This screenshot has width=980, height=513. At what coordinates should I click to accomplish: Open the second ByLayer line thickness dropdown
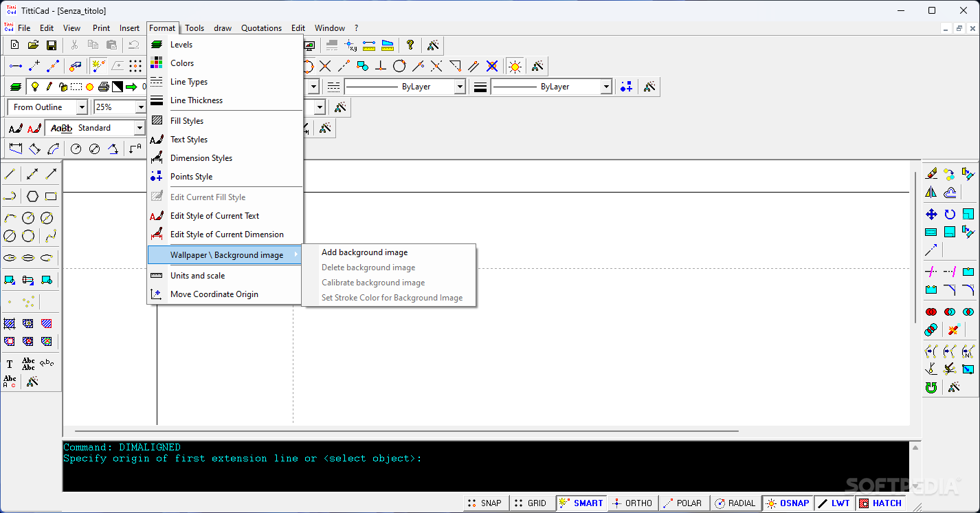pos(606,87)
